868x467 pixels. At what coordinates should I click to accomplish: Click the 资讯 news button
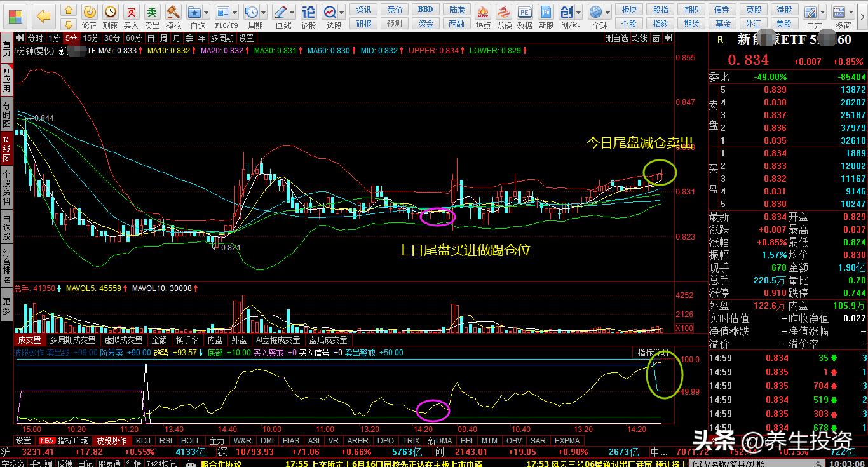tap(363, 10)
